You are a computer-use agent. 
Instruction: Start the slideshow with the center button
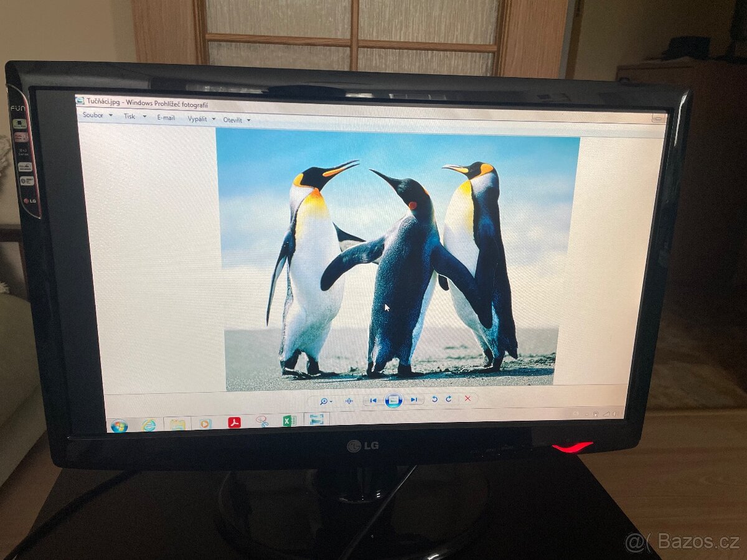click(x=393, y=400)
